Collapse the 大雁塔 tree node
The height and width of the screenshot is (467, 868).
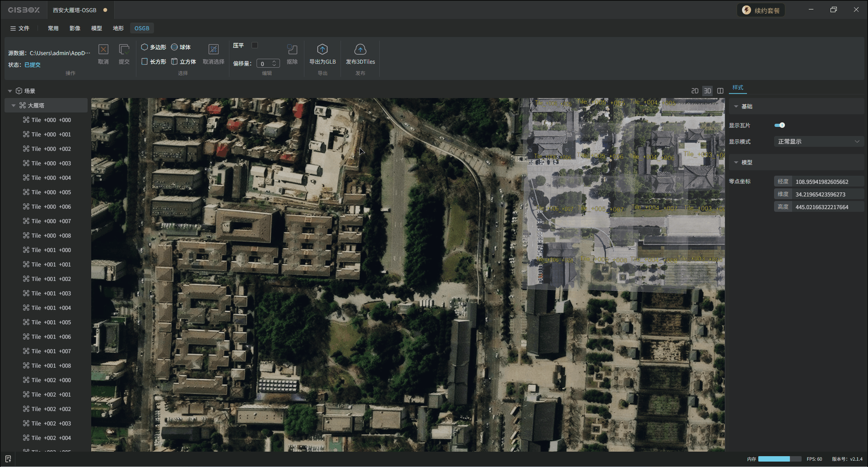[14, 105]
